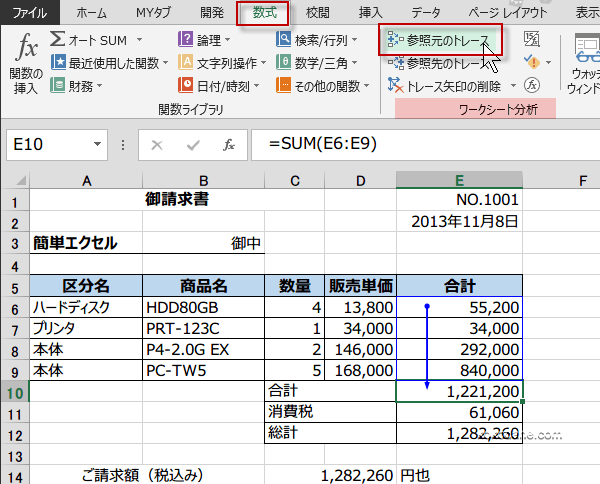Expand the トレース矢印の削除 dropdown arrow

(514, 86)
